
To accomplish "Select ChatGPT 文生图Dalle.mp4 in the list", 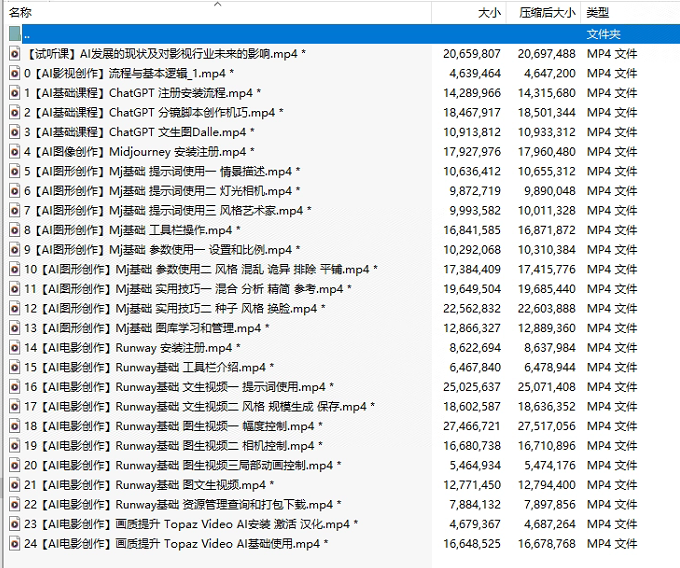I will (x=140, y=132).
